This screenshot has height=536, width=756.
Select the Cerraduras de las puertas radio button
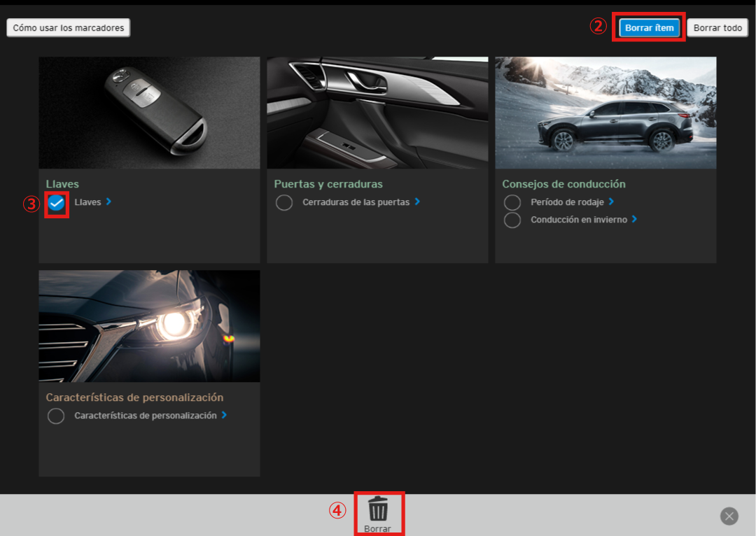[x=284, y=203]
